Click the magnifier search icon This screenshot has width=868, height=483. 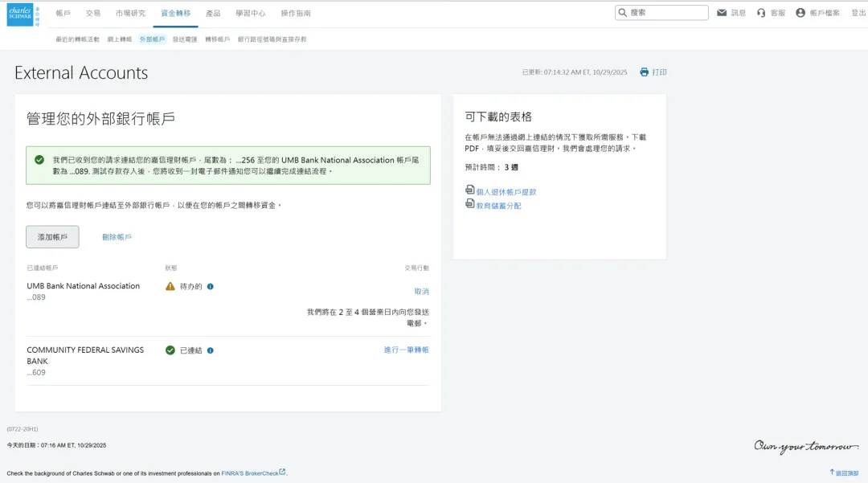pos(623,12)
